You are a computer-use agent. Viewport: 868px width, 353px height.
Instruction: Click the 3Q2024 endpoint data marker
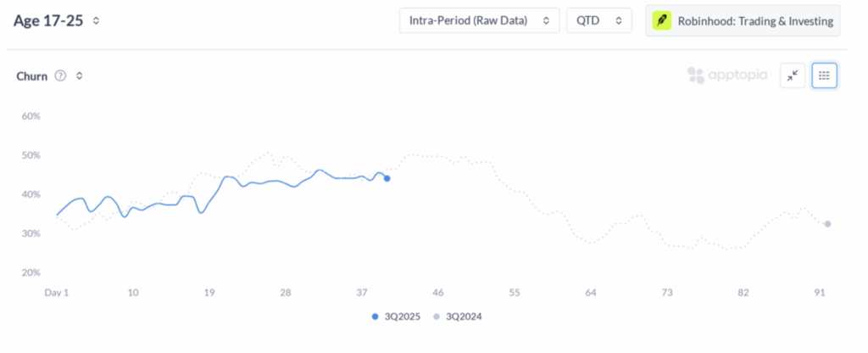[x=827, y=224]
